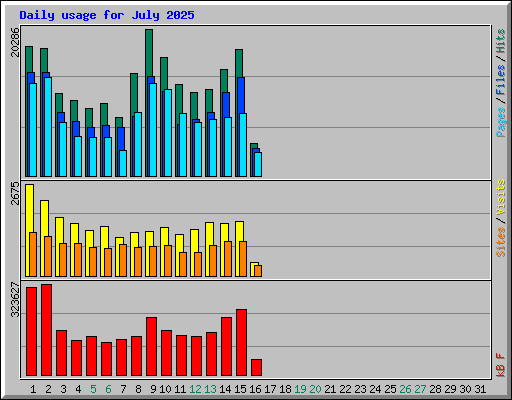Select green weekend day label 6
Image resolution: width=512 pixels, height=400 pixels.
click(x=108, y=389)
